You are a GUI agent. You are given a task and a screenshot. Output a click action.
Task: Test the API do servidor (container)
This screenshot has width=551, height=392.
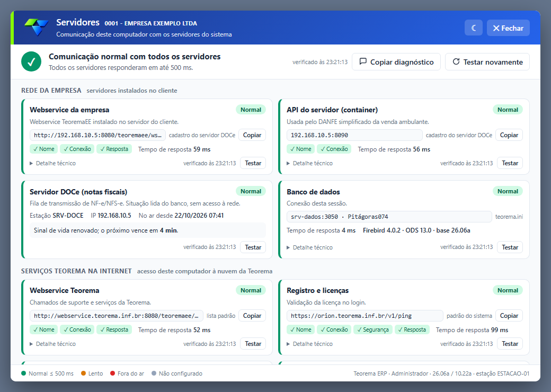(x=510, y=163)
